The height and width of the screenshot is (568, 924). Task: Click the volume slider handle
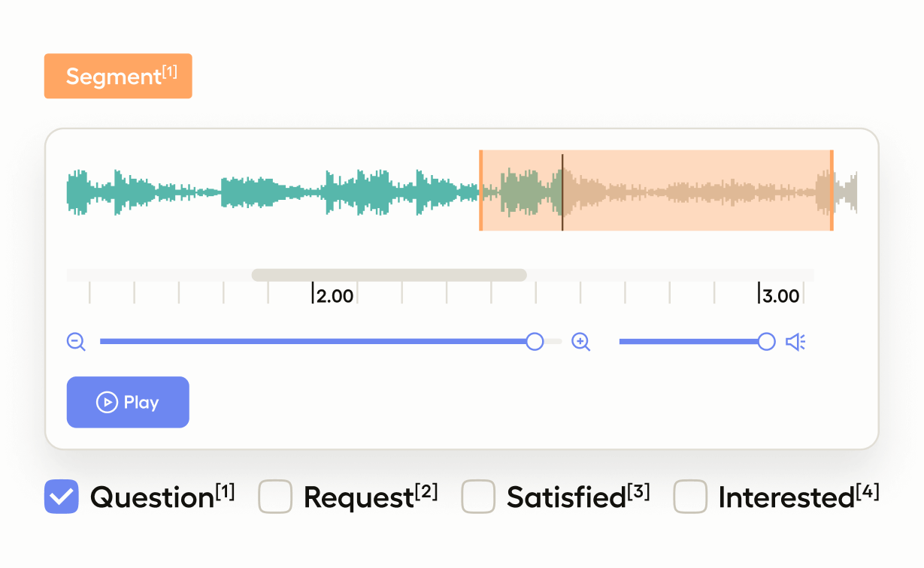click(x=766, y=342)
